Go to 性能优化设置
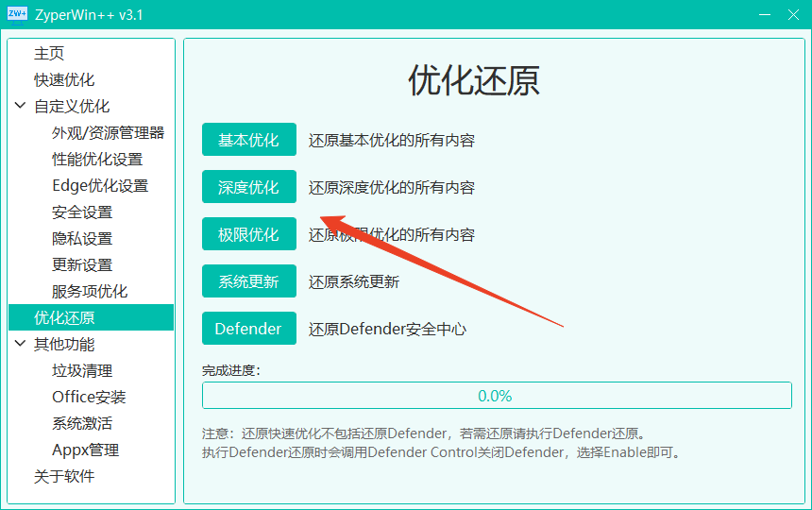Image resolution: width=812 pixels, height=510 pixels. coord(97,160)
